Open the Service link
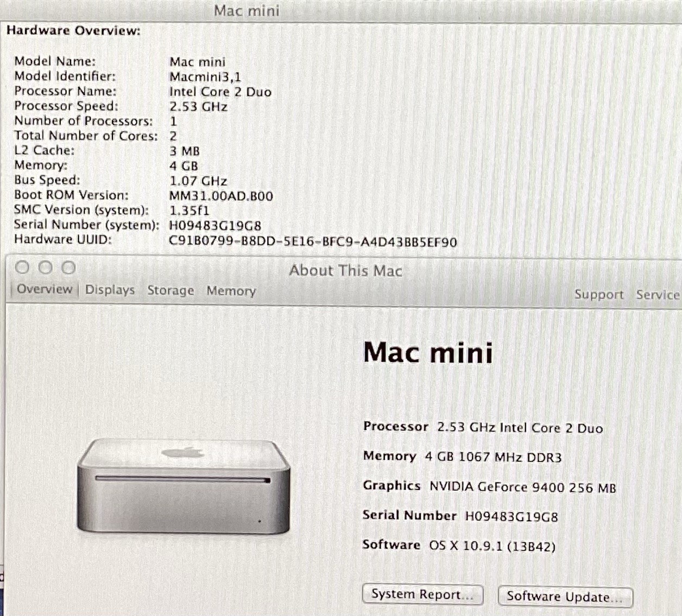The height and width of the screenshot is (616, 682). pyautogui.click(x=658, y=295)
